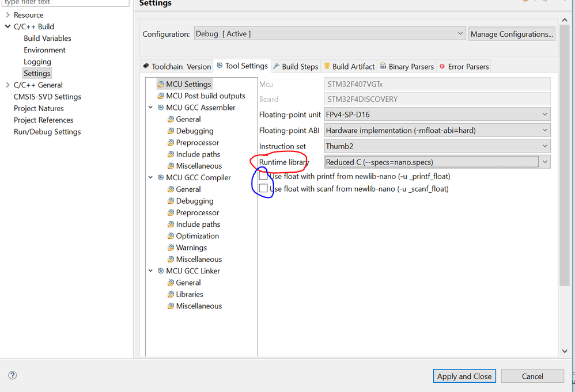
Task: Enable float with printf from newlib-nano
Action: 263,176
